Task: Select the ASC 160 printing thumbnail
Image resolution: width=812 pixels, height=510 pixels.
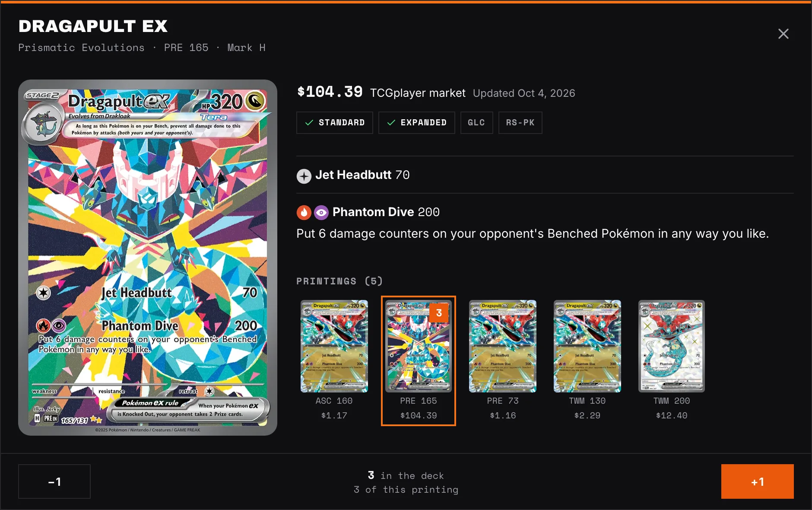Action: [x=334, y=346]
